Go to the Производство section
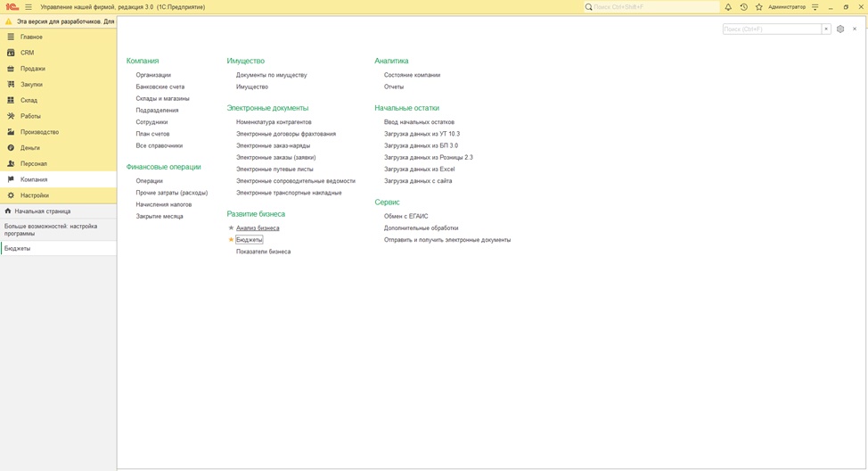The image size is (868, 471). coord(39,132)
